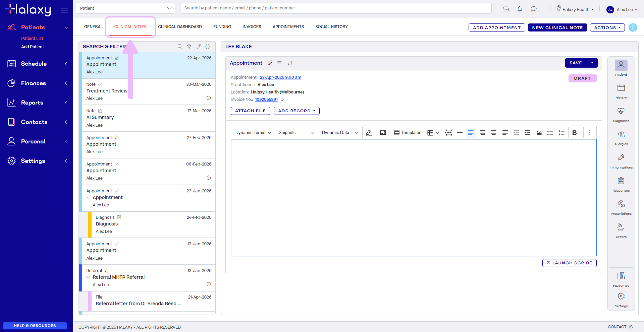
Task: Open invoice number 1092055891 link
Action: tap(266, 99)
